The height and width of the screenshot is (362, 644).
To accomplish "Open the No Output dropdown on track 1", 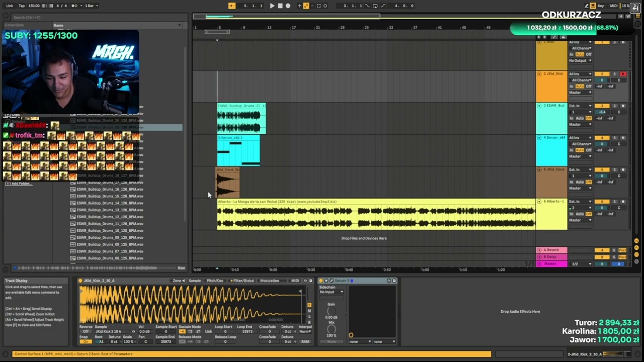I will point(581,61).
